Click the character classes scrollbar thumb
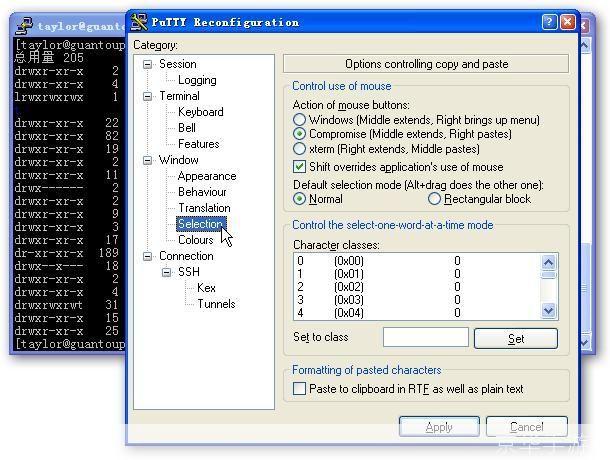The height and width of the screenshot is (460, 610). coord(549,275)
